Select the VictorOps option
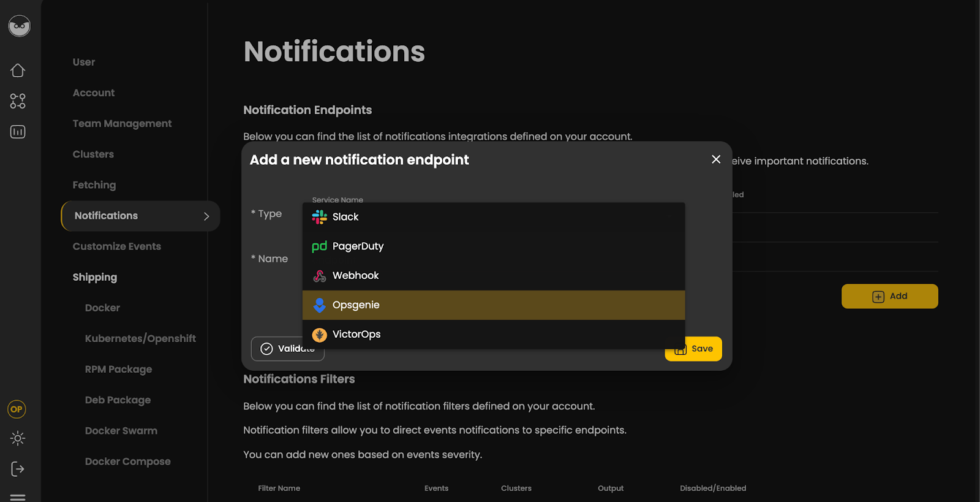Image resolution: width=980 pixels, height=502 pixels. click(494, 335)
